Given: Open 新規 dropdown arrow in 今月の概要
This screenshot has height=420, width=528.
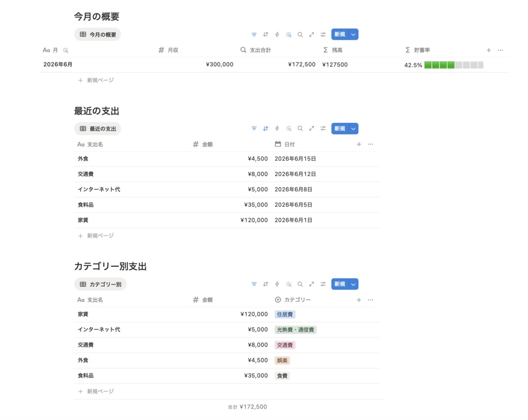Looking at the screenshot, I should pyautogui.click(x=353, y=35).
